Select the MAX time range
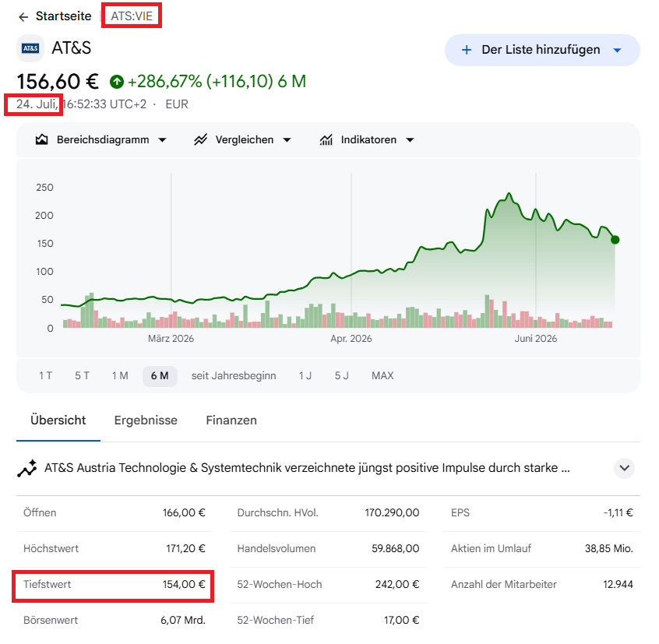Screen dimensions: 659x644 coord(382,375)
